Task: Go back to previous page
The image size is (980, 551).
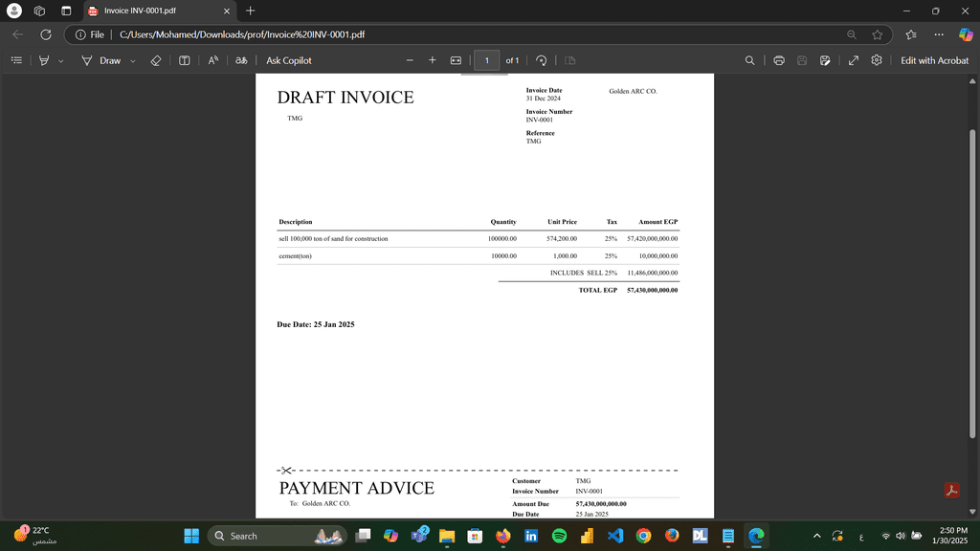Action: pyautogui.click(x=18, y=35)
